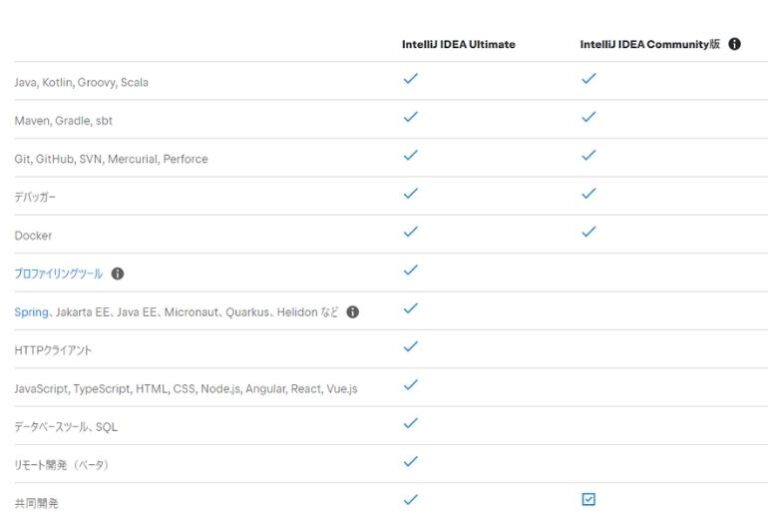768x525 pixels.
Task: Click Ultimate checkmark for リモート開発 row
Action: click(x=410, y=462)
